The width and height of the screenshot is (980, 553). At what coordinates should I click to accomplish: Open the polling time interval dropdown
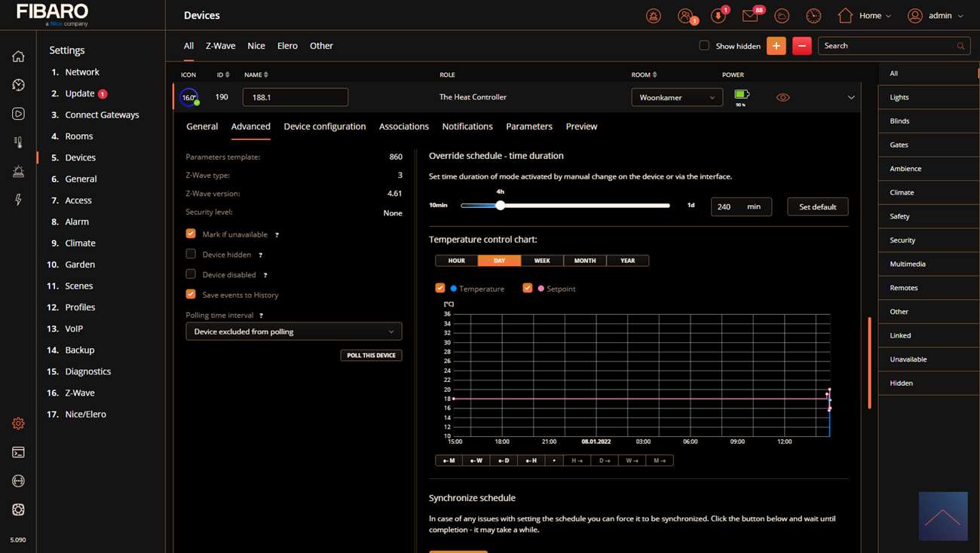293,331
